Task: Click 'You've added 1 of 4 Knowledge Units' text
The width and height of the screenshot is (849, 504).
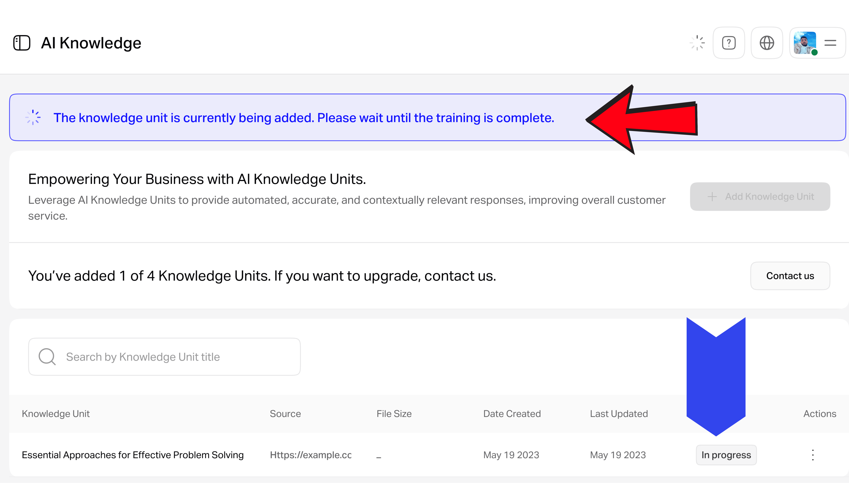Action: pos(149,276)
